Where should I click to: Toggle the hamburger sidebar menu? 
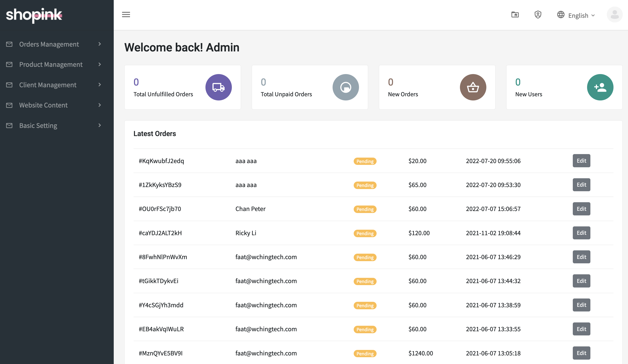coord(126,15)
